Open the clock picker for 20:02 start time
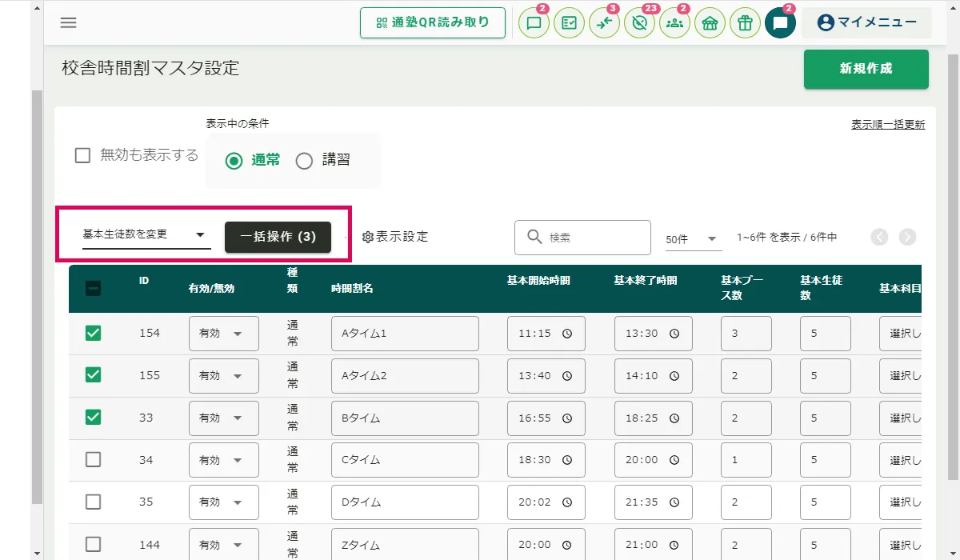 (567, 502)
